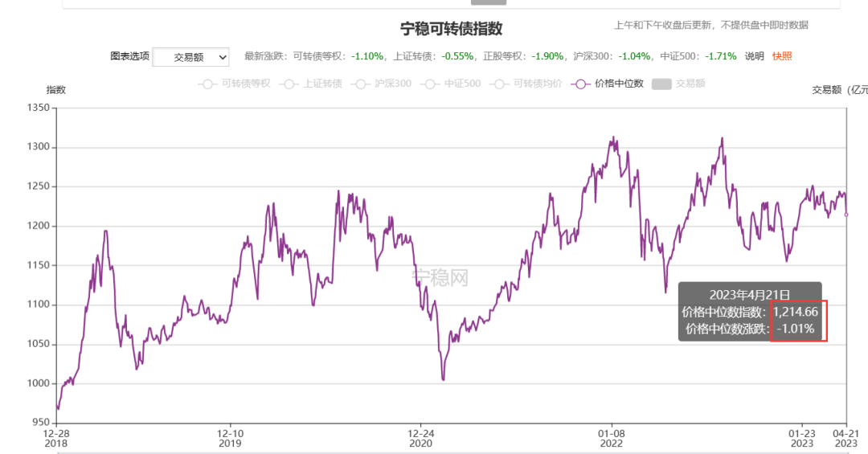The width and height of the screenshot is (868, 454).
Task: Show the 中证500 legend series
Action: tap(451, 84)
